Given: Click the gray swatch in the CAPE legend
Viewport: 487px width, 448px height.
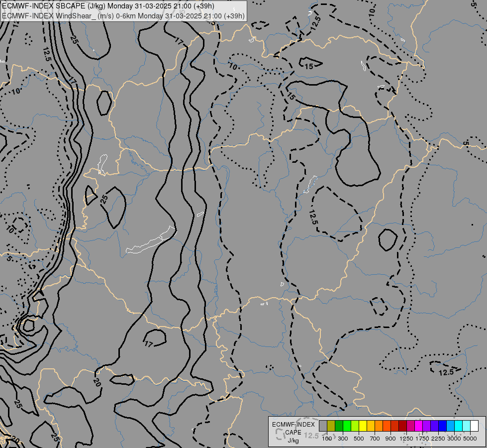Looking at the screenshot, I should 323,426.
